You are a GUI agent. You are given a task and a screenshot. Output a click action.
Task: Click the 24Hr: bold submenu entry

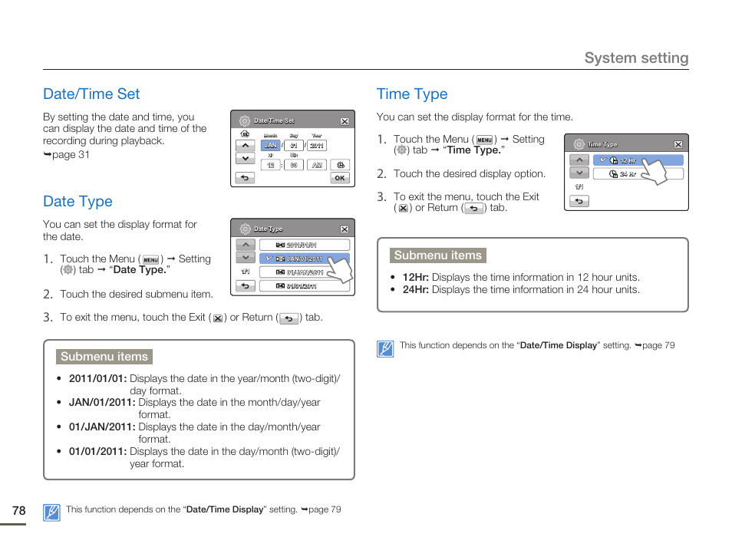pos(415,290)
